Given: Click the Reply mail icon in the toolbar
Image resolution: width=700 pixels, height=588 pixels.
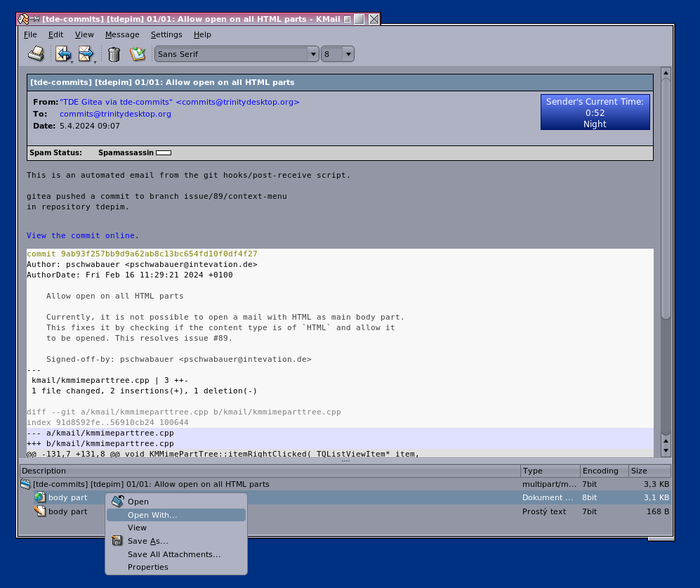Looking at the screenshot, I should [x=62, y=54].
